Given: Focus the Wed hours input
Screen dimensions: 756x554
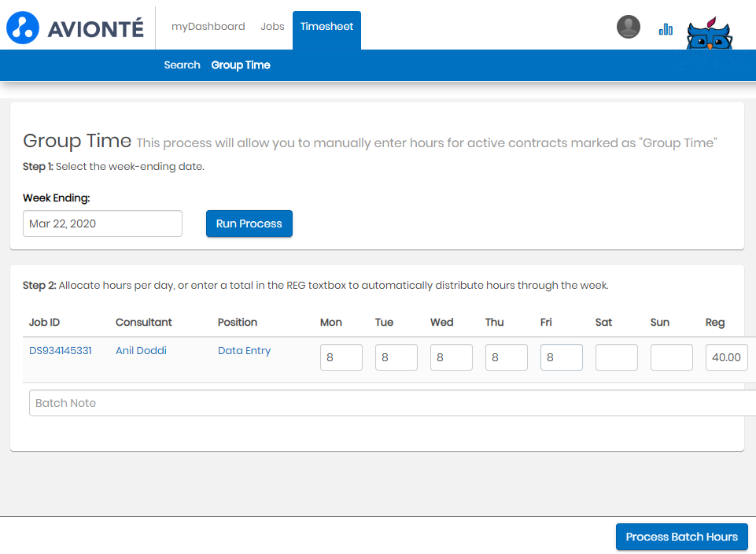Looking at the screenshot, I should [x=452, y=357].
